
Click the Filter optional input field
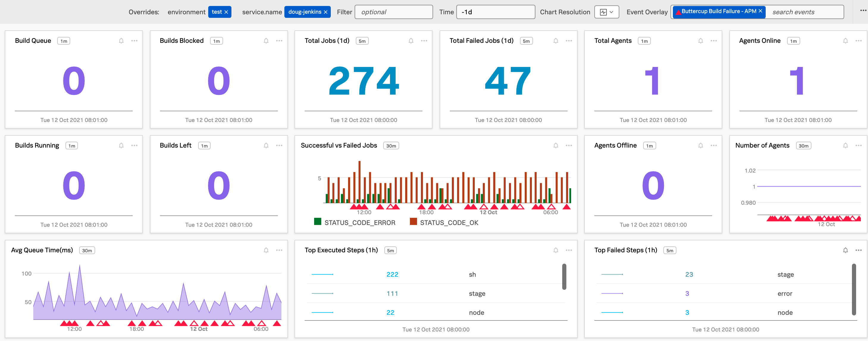coord(393,12)
